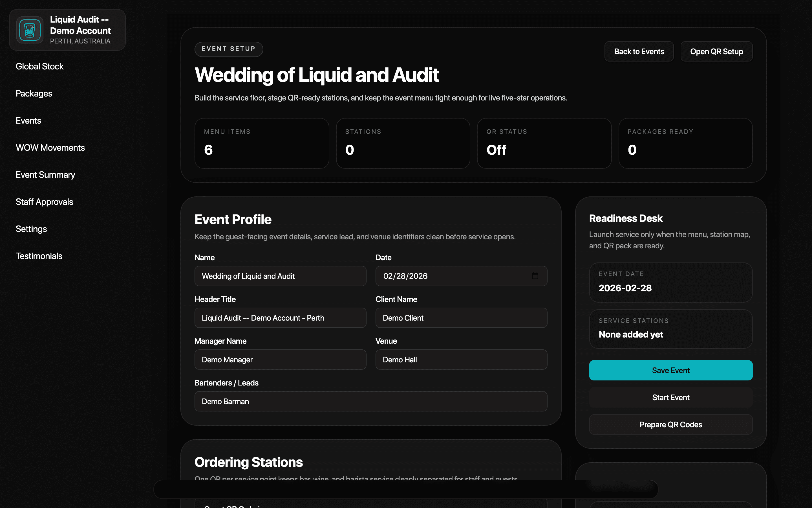Click the Event Profile section heading
The height and width of the screenshot is (508, 812).
tap(233, 219)
